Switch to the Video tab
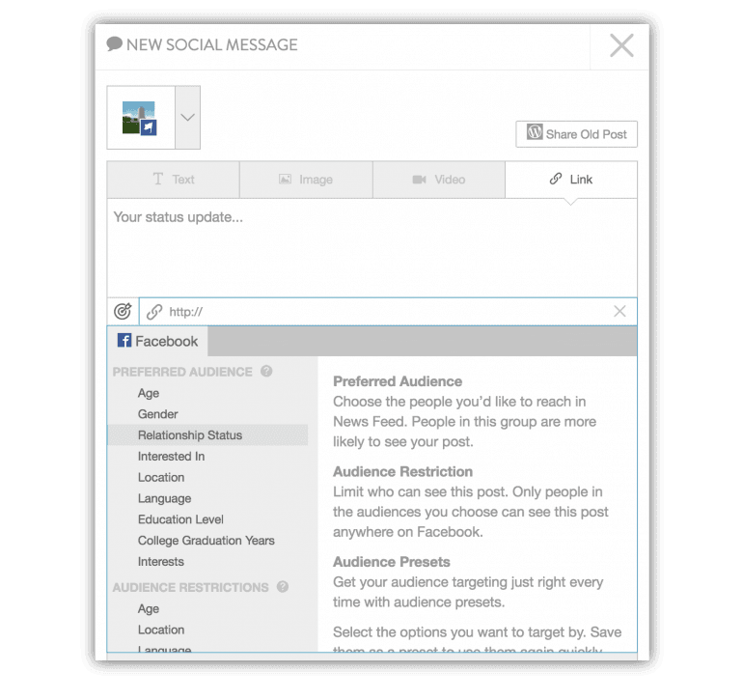Screen dimensions: 743x700 pos(438,180)
